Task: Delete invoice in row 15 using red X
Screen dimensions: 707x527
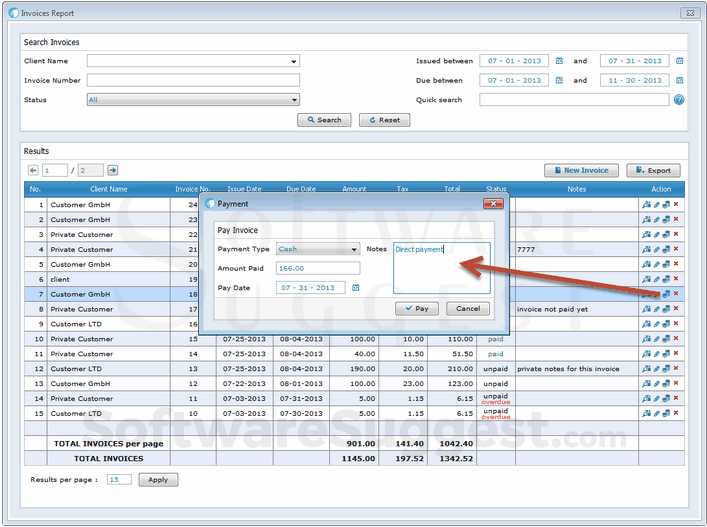Action: coord(676,414)
